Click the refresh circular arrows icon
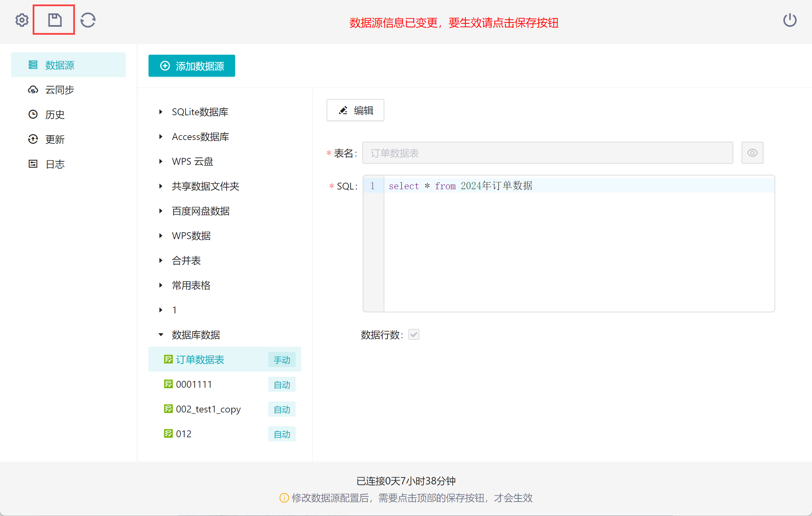 pyautogui.click(x=88, y=20)
